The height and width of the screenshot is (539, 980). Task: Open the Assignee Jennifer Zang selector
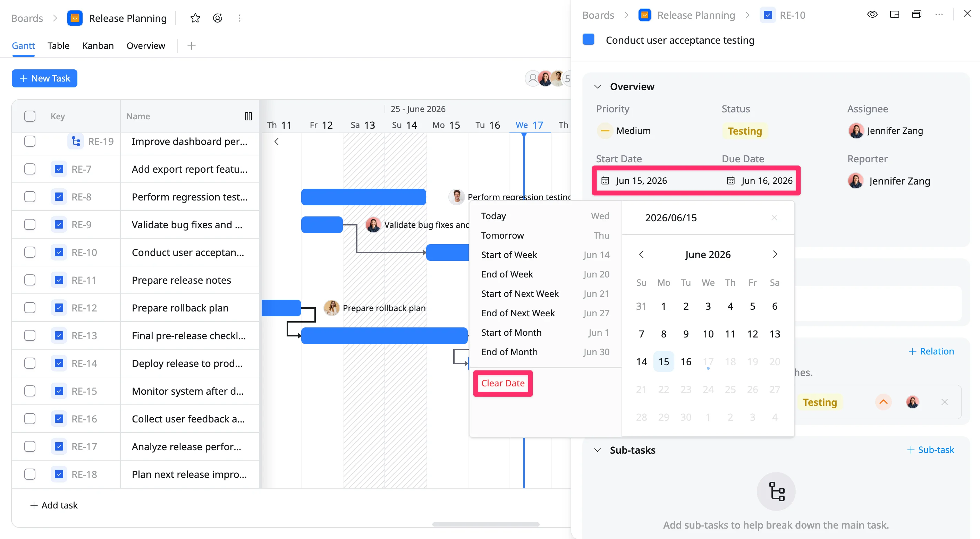pyautogui.click(x=886, y=131)
